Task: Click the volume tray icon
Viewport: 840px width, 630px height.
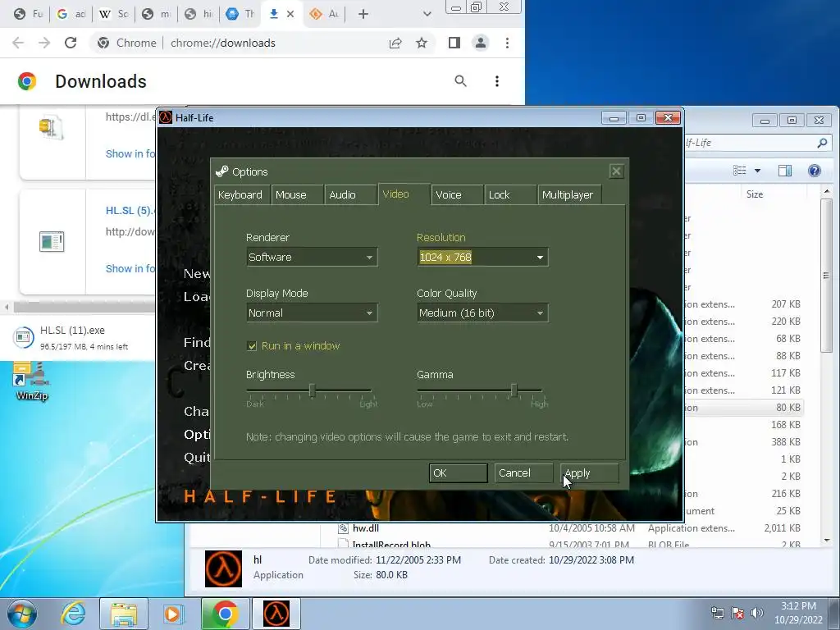Action: 757,613
